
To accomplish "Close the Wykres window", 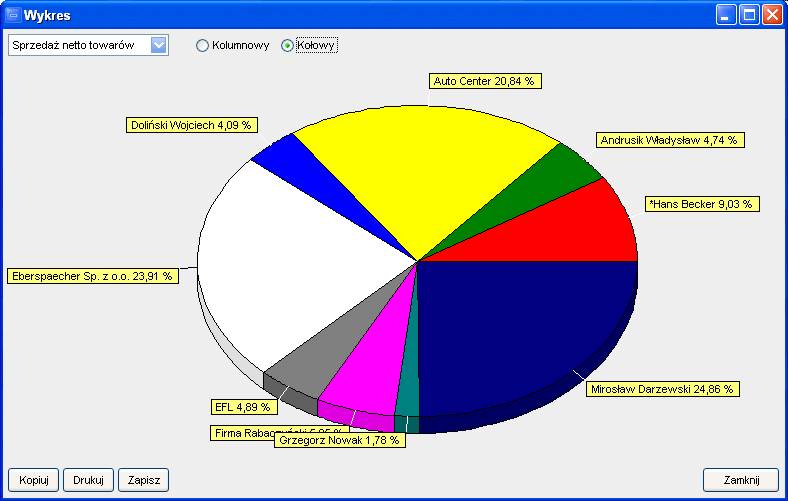I will pyautogui.click(x=772, y=15).
